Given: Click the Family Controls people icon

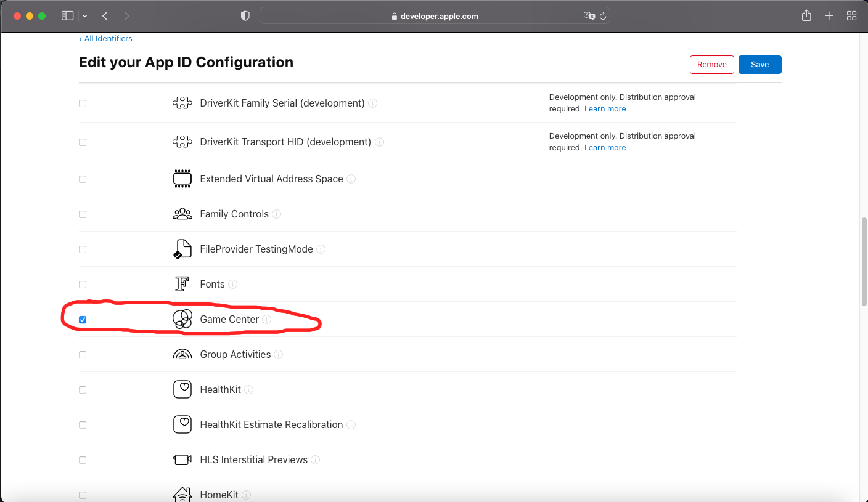Looking at the screenshot, I should (x=182, y=213).
